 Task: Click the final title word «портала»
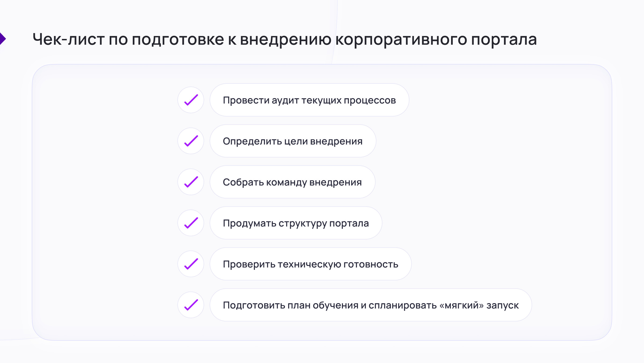click(504, 39)
